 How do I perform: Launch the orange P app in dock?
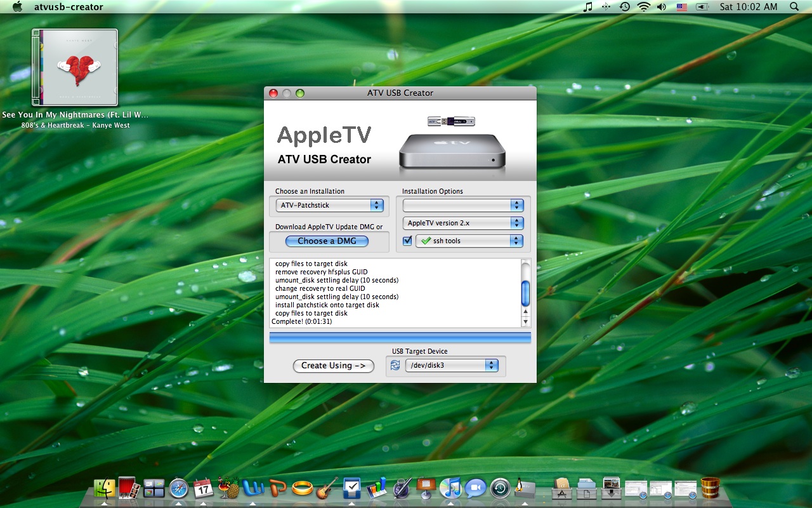tap(277, 488)
